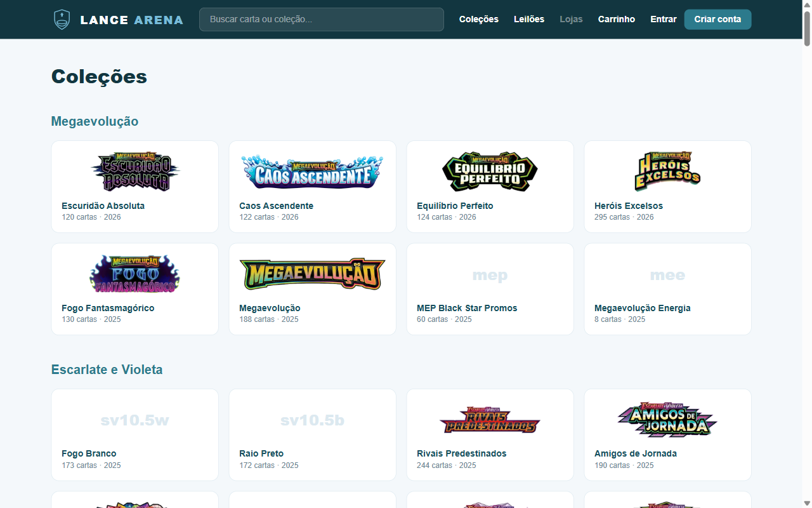Click the mep placeholder logo
Screen dimensions: 812x508
[490, 276]
